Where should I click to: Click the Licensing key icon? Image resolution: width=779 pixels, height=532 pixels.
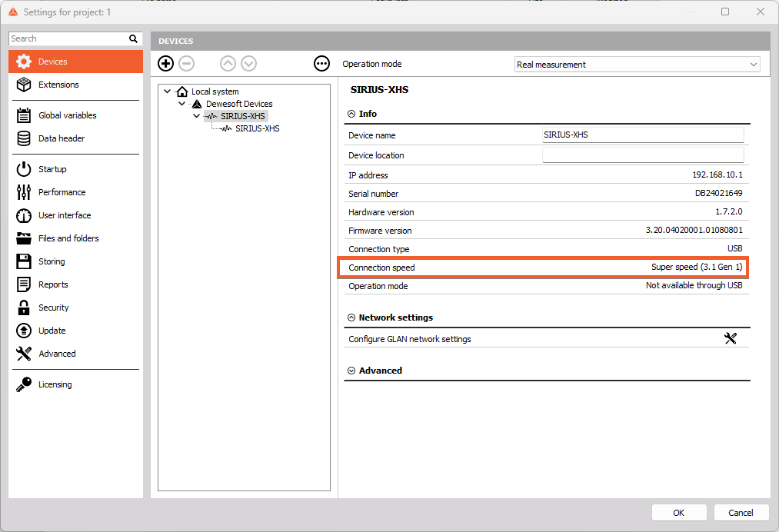tap(24, 384)
